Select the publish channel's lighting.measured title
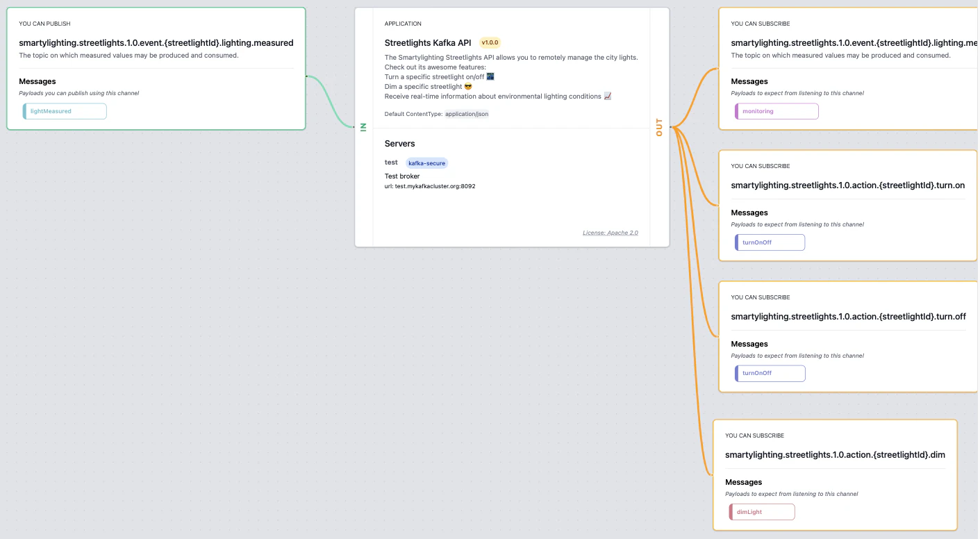Viewport: 980px width, 539px height. (x=156, y=43)
